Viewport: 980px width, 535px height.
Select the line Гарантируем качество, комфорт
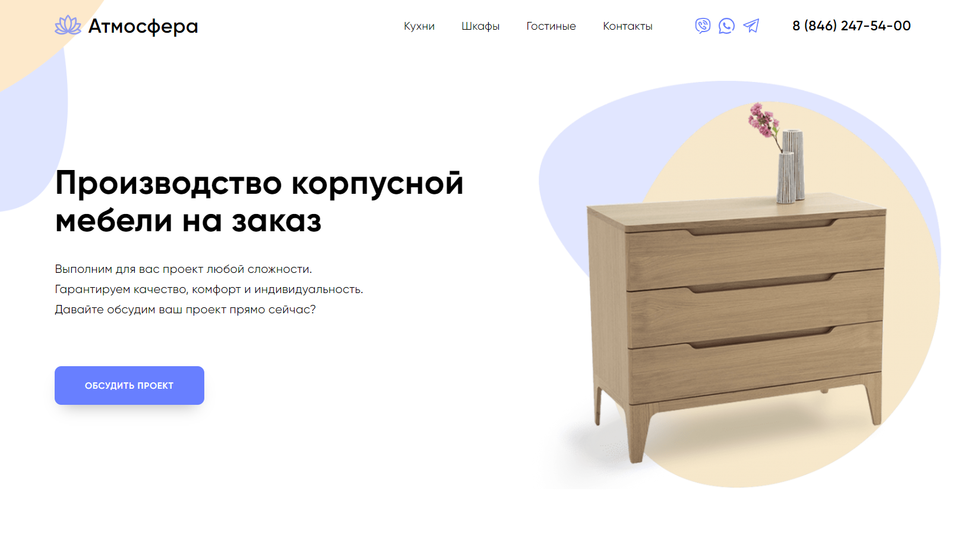tap(209, 289)
